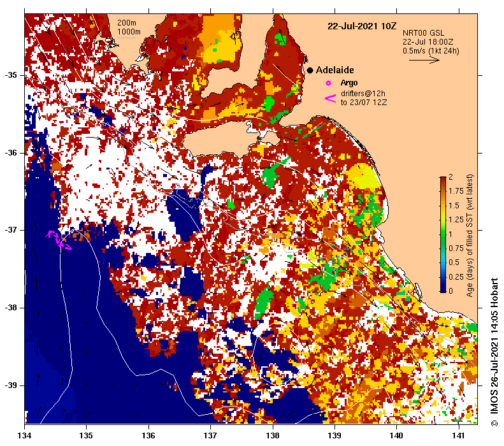Click the 'Age (days) of filled SST' axis title
The height and width of the screenshot is (446, 504).
tap(470, 236)
